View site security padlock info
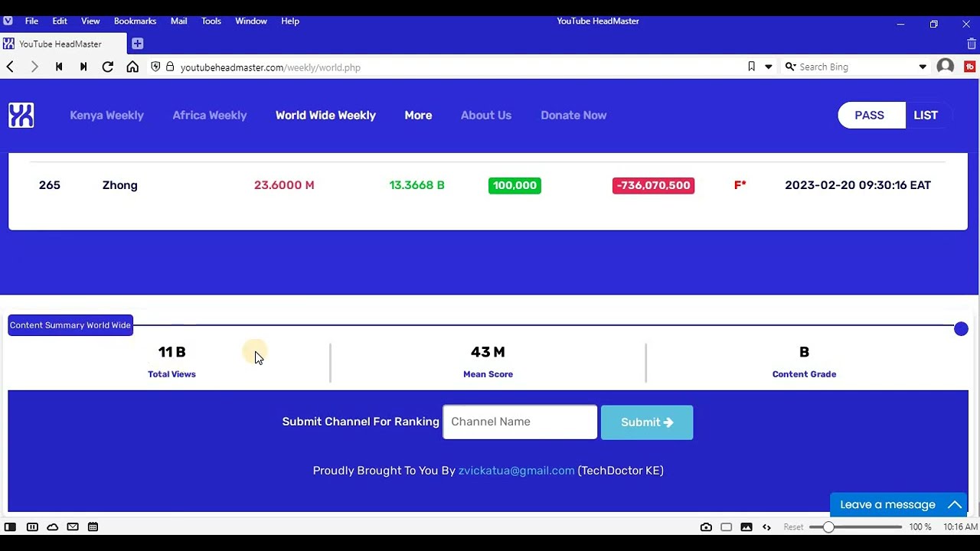This screenshot has width=980, height=551. tap(170, 67)
